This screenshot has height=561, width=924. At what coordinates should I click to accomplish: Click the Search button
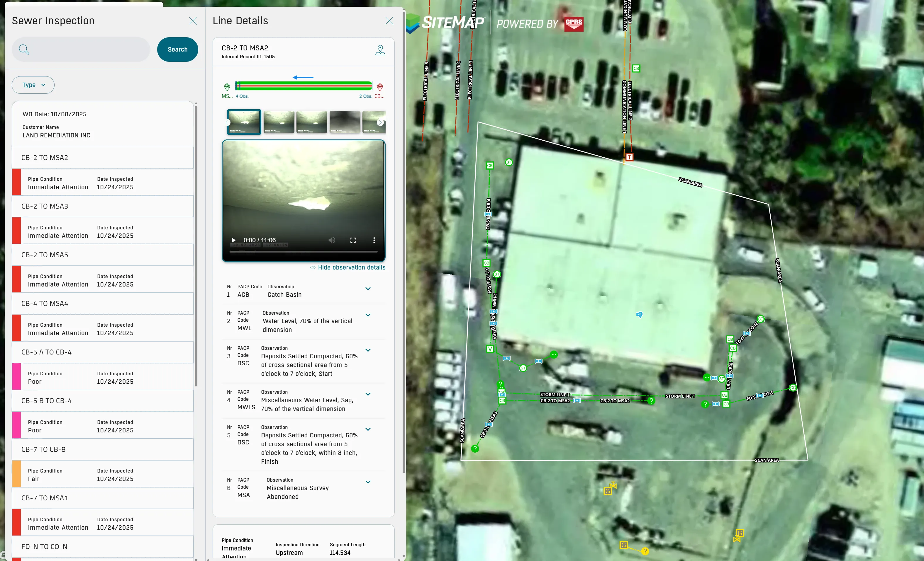click(x=177, y=49)
